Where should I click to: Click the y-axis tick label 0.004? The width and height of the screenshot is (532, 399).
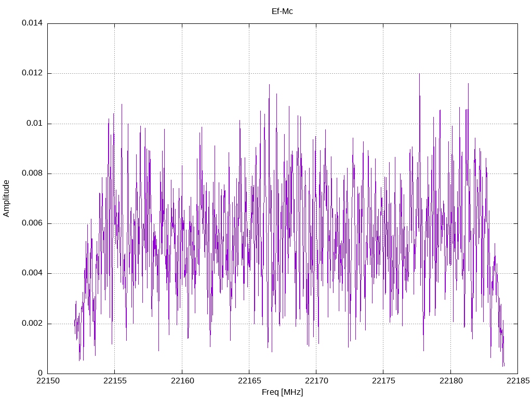coord(32,273)
